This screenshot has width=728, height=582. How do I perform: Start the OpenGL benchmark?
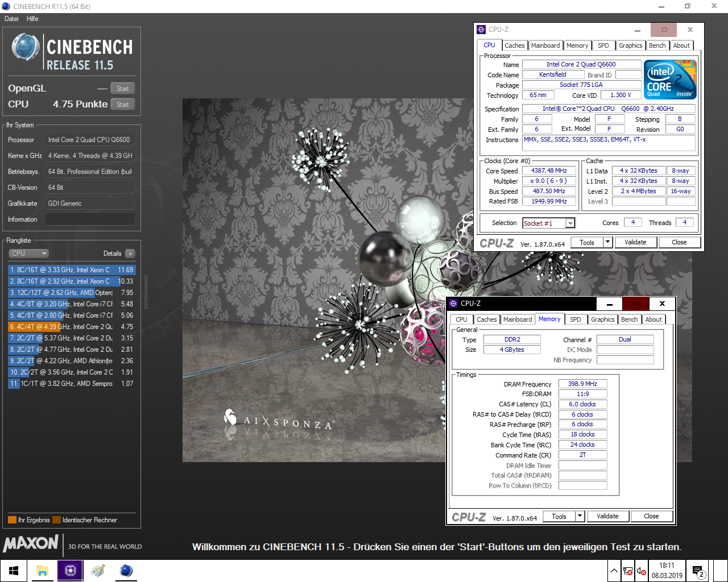coord(123,89)
